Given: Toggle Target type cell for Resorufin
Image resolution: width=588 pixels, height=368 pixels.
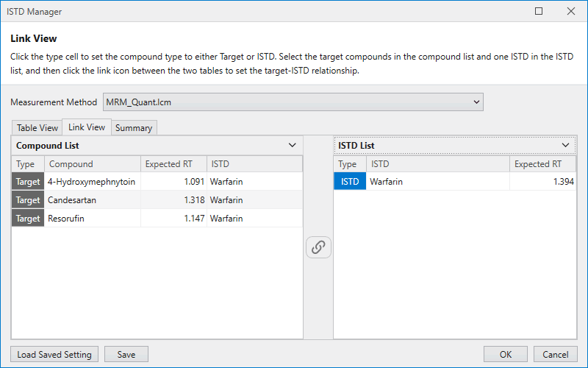Looking at the screenshot, I should 28,219.
